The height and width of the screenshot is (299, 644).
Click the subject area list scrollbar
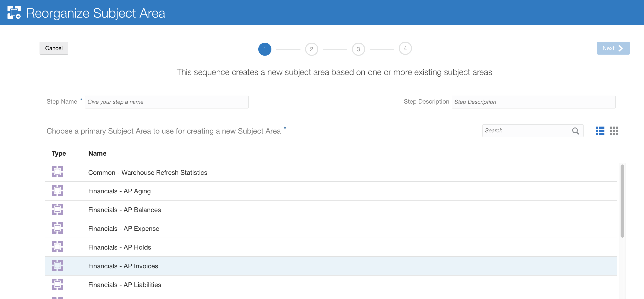[622, 201]
